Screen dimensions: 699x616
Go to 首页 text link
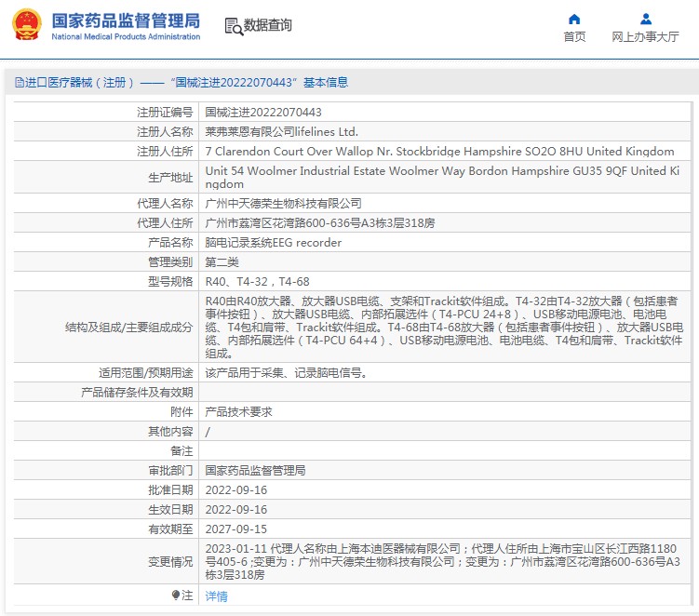(x=574, y=36)
